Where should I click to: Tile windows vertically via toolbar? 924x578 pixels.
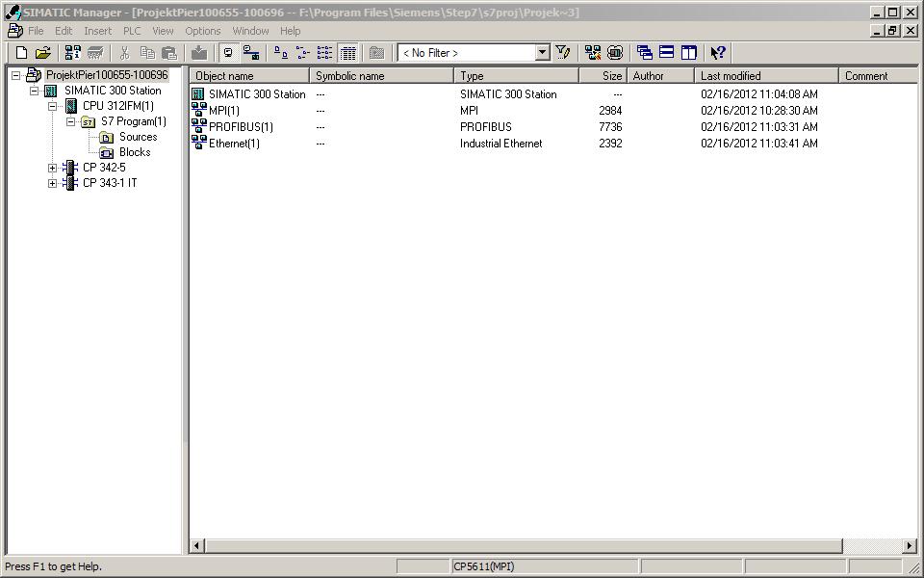pos(689,53)
